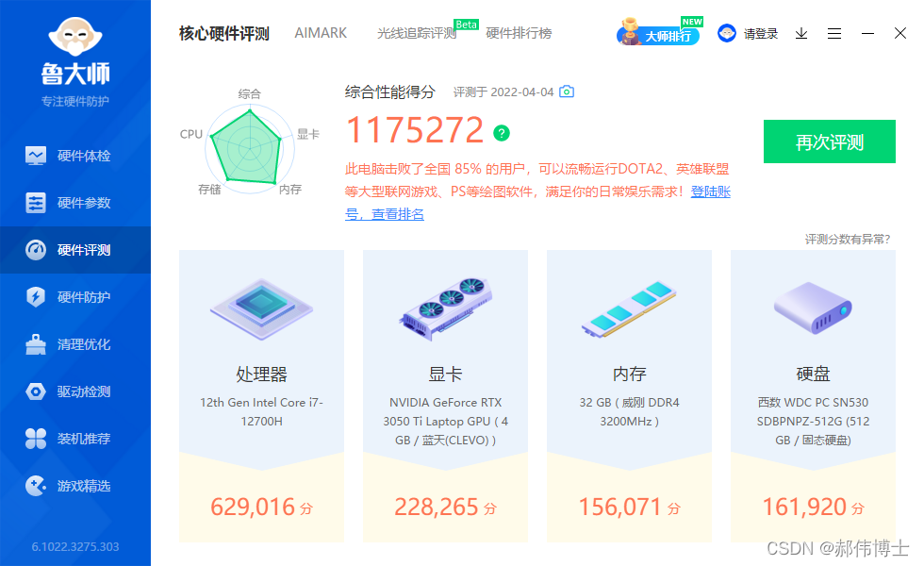
Task: Click the 综合性能得分 heading
Action: [390, 92]
